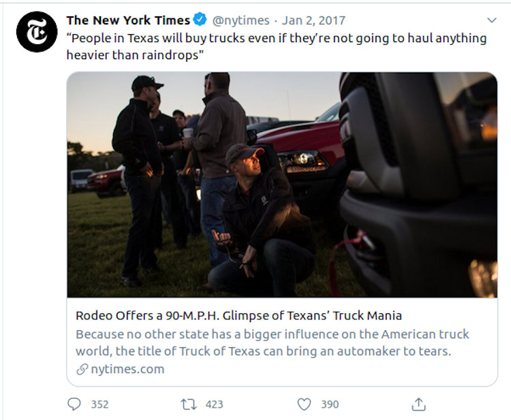Image resolution: width=511 pixels, height=420 pixels.
Task: Click the @nytimes handle
Action: (242, 20)
